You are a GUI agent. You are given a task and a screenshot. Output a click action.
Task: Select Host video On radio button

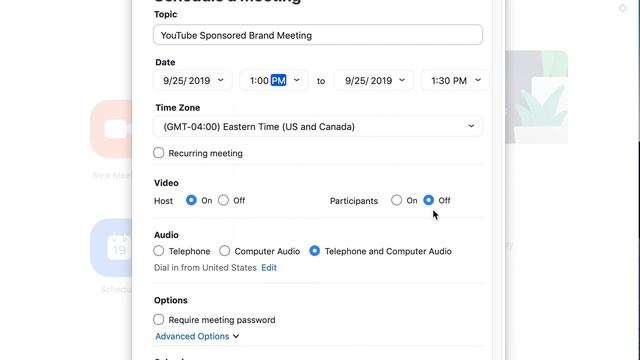point(191,200)
